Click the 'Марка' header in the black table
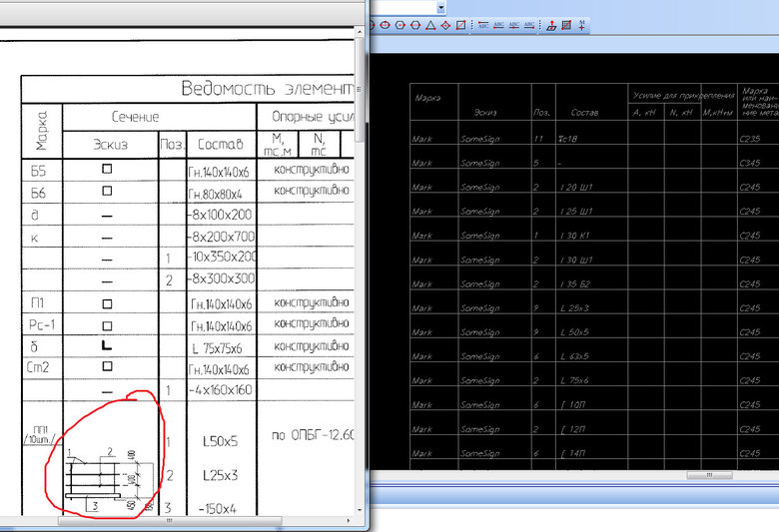 click(427, 99)
